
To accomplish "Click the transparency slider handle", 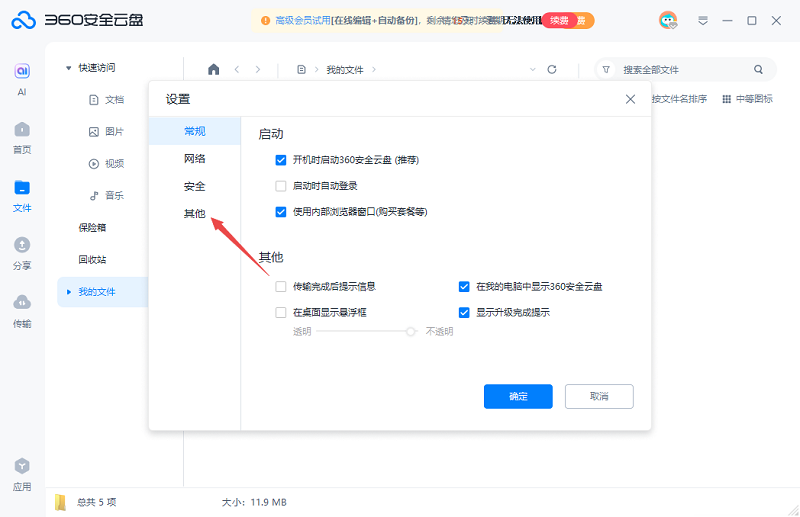I will click(x=410, y=332).
